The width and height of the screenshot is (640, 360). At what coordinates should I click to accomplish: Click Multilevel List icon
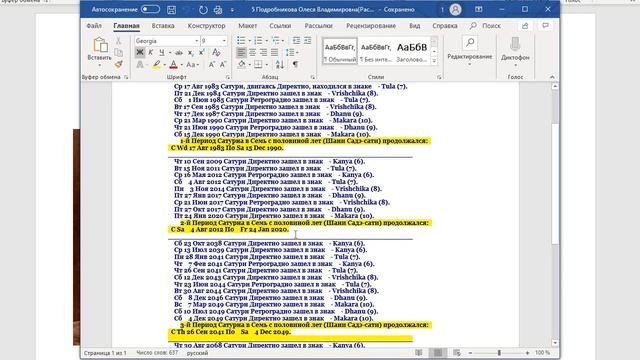coord(276,40)
